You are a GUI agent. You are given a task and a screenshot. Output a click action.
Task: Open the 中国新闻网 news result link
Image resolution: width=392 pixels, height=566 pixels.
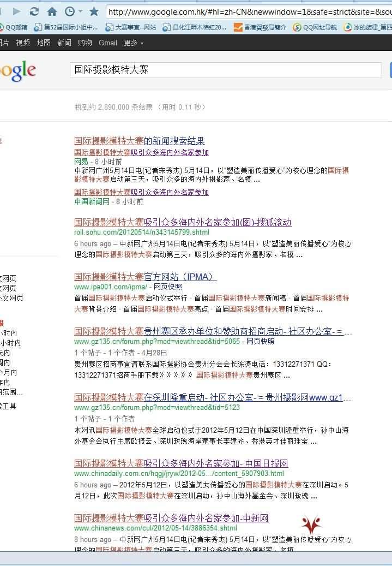tap(141, 193)
